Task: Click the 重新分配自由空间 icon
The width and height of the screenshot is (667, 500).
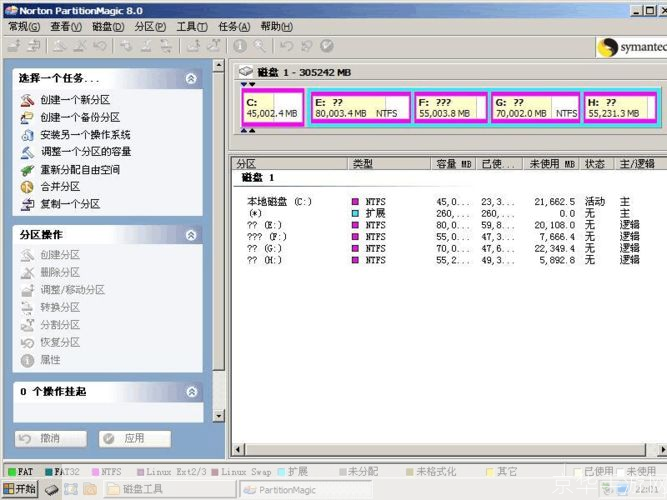Action: pos(27,169)
